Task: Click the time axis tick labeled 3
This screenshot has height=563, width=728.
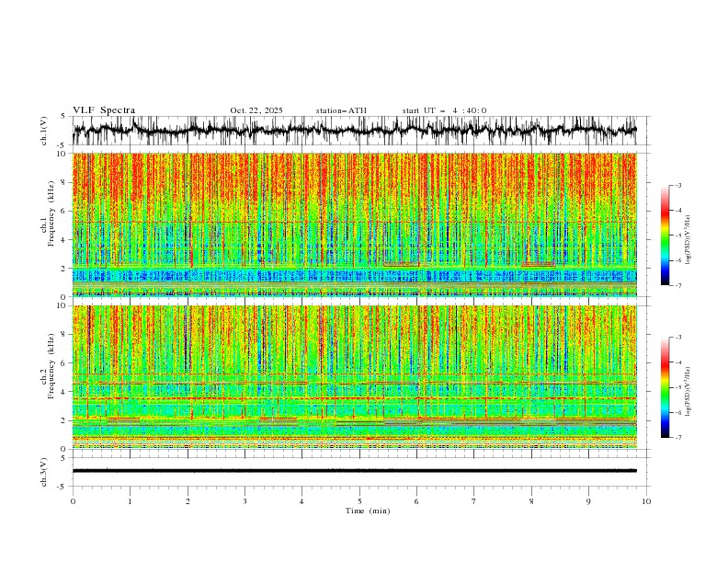Action: (245, 501)
